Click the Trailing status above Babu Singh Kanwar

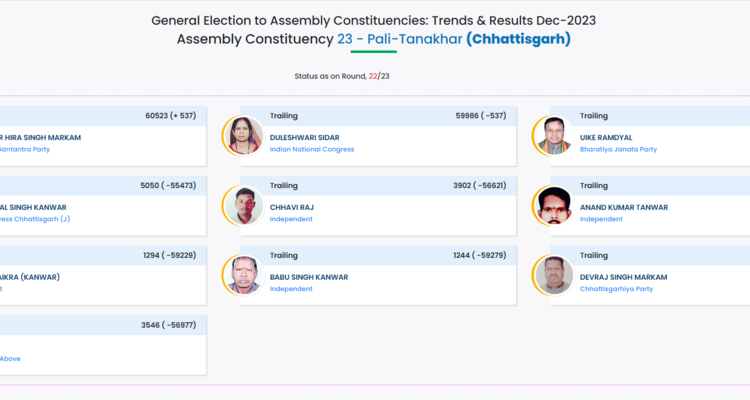284,256
